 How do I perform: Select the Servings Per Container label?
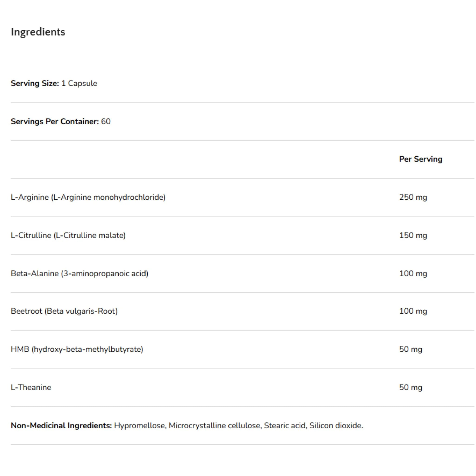coord(55,122)
